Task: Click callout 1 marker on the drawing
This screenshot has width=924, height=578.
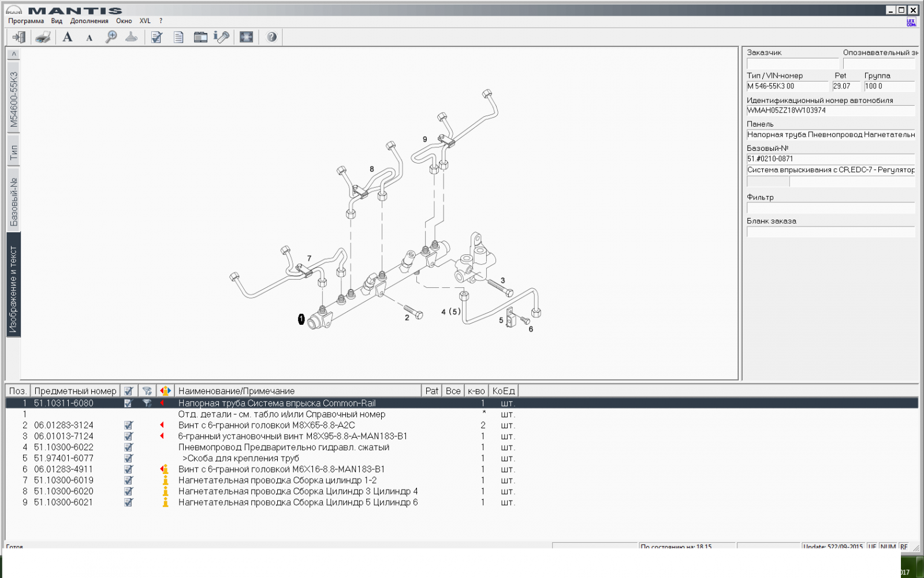Action: [301, 319]
